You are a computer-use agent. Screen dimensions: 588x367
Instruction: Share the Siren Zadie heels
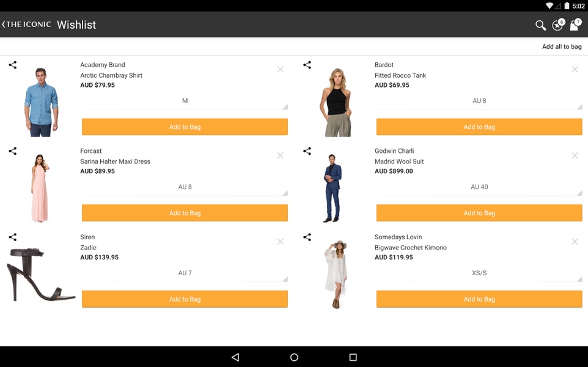coord(13,237)
